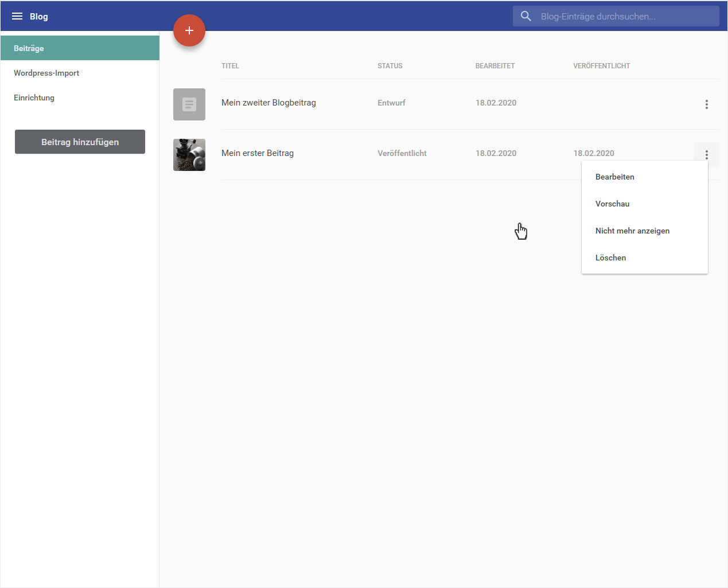
Task: Focus the Blog-Einträge durchsuchen search field
Action: click(x=616, y=16)
